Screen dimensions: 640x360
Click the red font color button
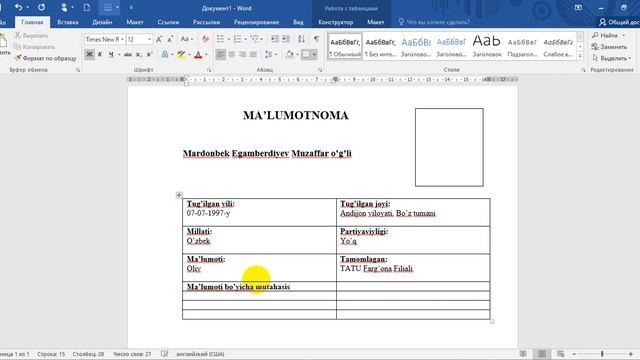click(198, 54)
